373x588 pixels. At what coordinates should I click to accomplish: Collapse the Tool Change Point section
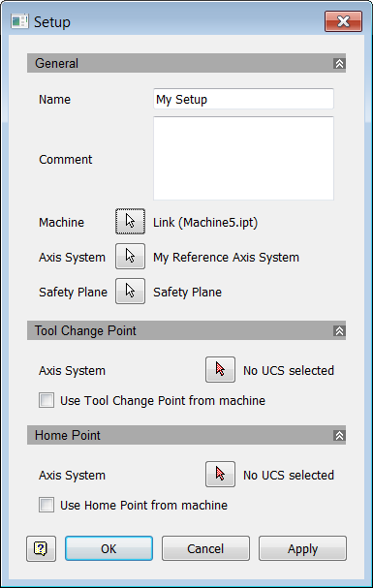(x=339, y=330)
